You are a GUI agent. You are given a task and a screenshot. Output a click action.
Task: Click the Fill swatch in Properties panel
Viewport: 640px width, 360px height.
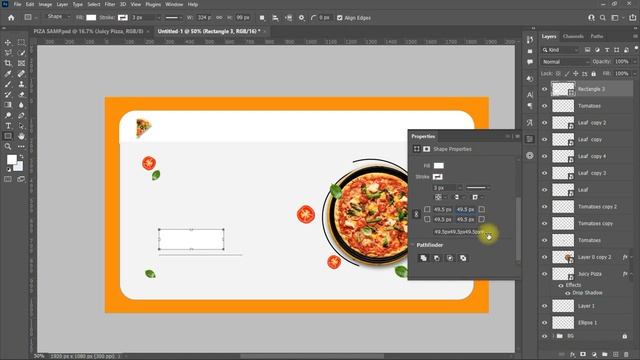tap(438, 166)
